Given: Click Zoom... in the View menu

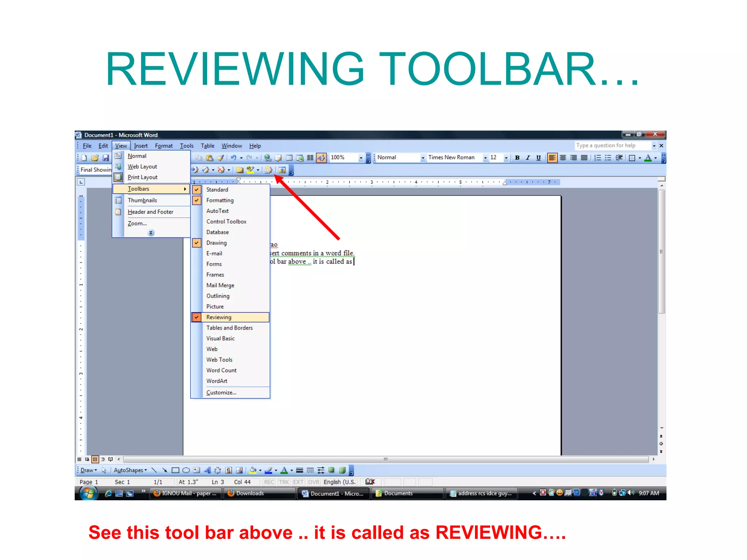Looking at the screenshot, I should click(x=151, y=223).
